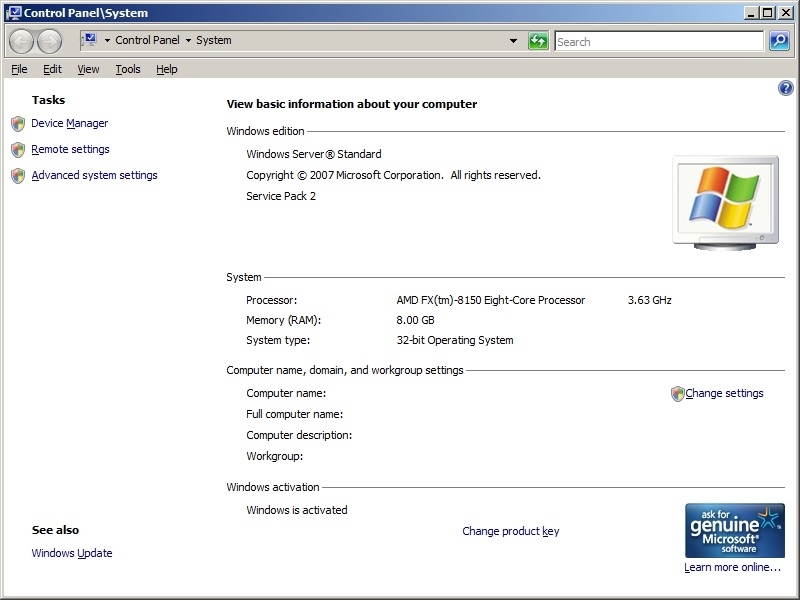Viewport: 800px width, 601px height.
Task: Click the Forward navigation arrow button
Action: (x=49, y=41)
